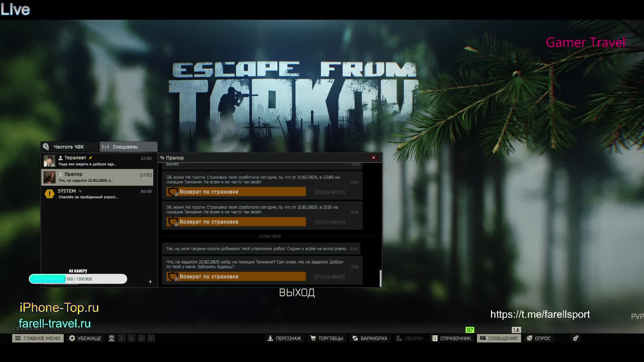The height and width of the screenshot is (362, 644).
Task: Open Персонаж screen
Action: [284, 338]
